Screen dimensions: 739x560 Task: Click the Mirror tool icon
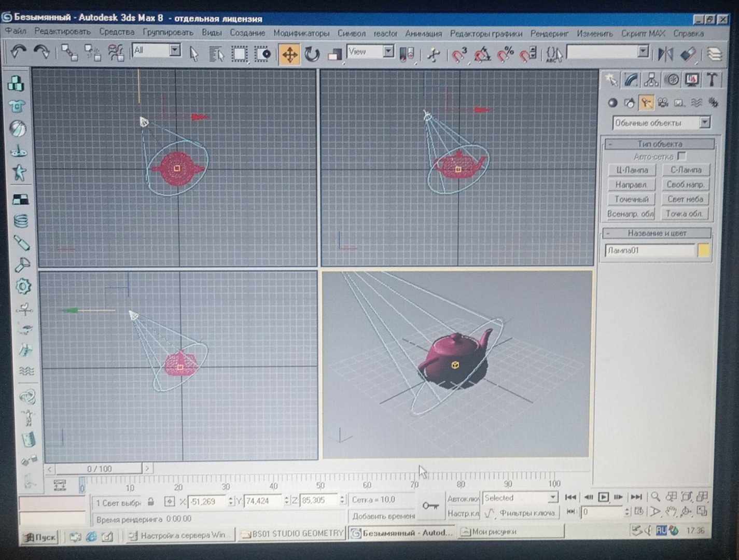tap(665, 54)
